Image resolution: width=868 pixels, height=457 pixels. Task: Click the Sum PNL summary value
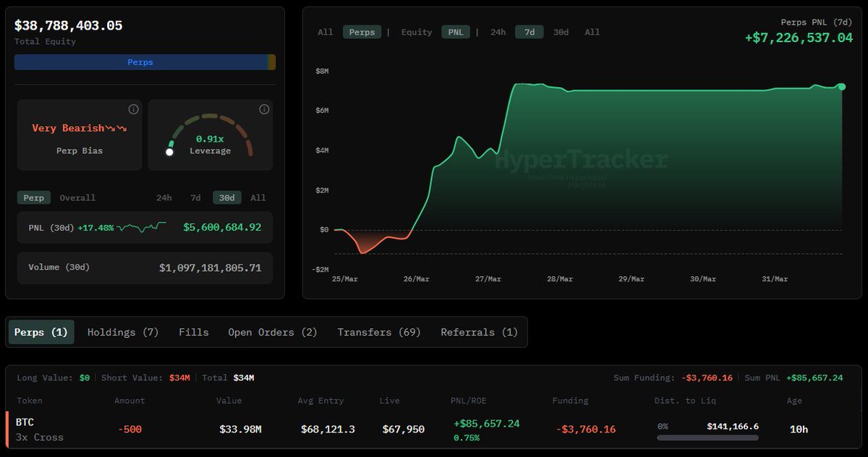click(x=815, y=377)
